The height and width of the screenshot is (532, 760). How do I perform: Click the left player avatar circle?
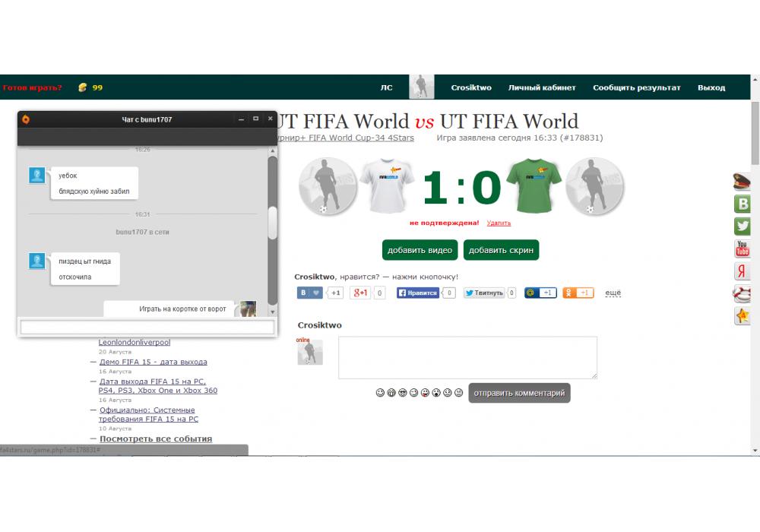click(x=328, y=186)
